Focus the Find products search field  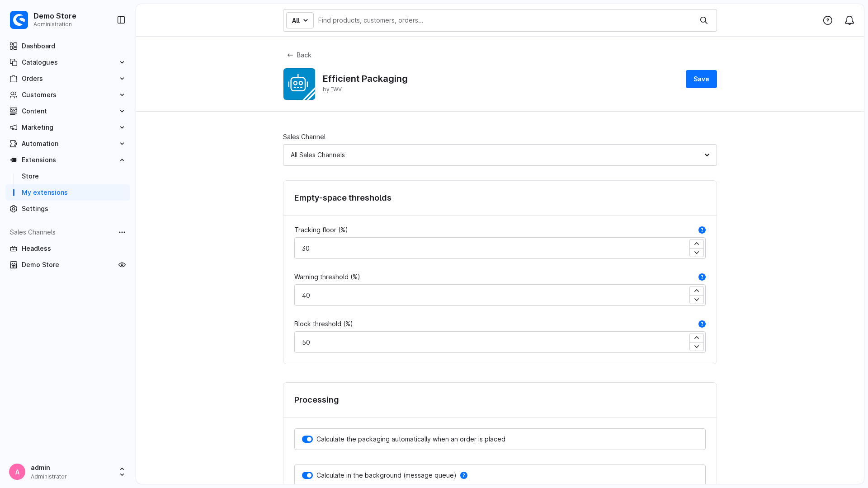pos(505,20)
